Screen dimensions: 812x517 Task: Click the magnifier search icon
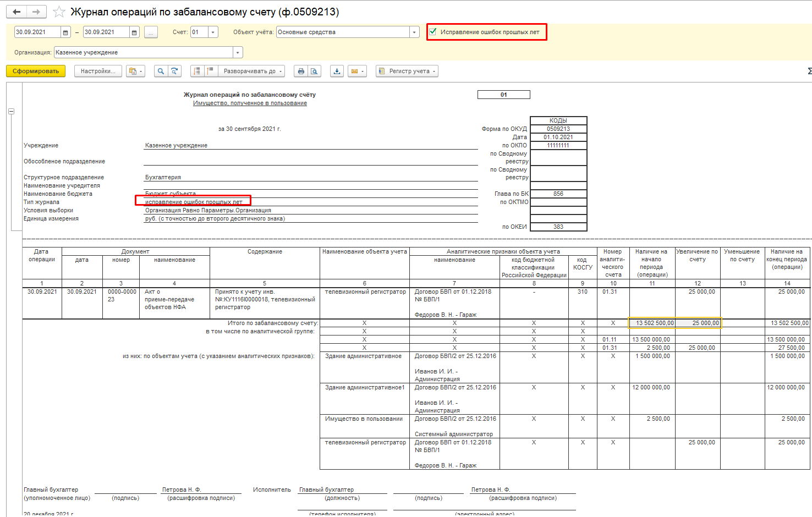(x=161, y=71)
